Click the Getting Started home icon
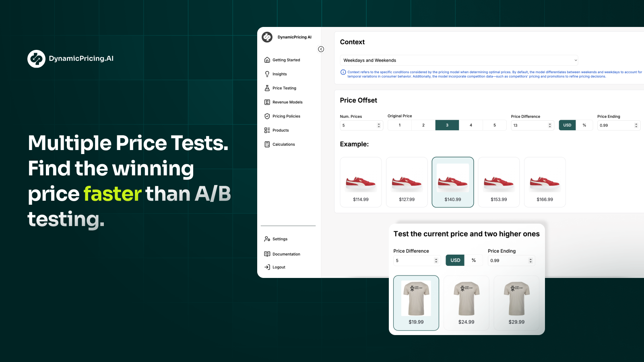Image resolution: width=644 pixels, height=362 pixels. pyautogui.click(x=267, y=60)
